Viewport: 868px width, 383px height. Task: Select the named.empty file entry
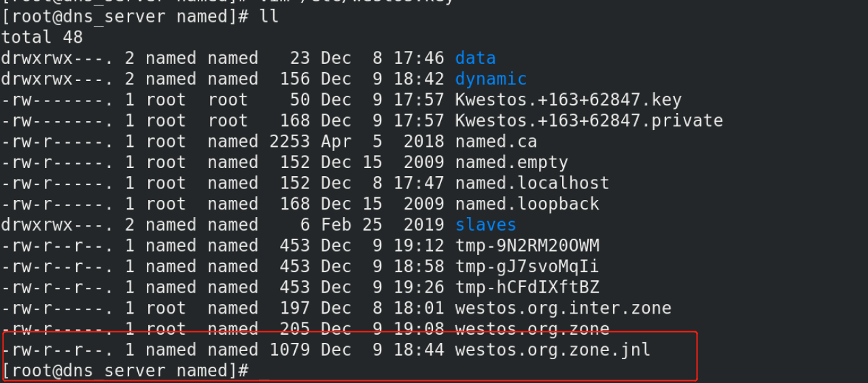tap(511, 163)
